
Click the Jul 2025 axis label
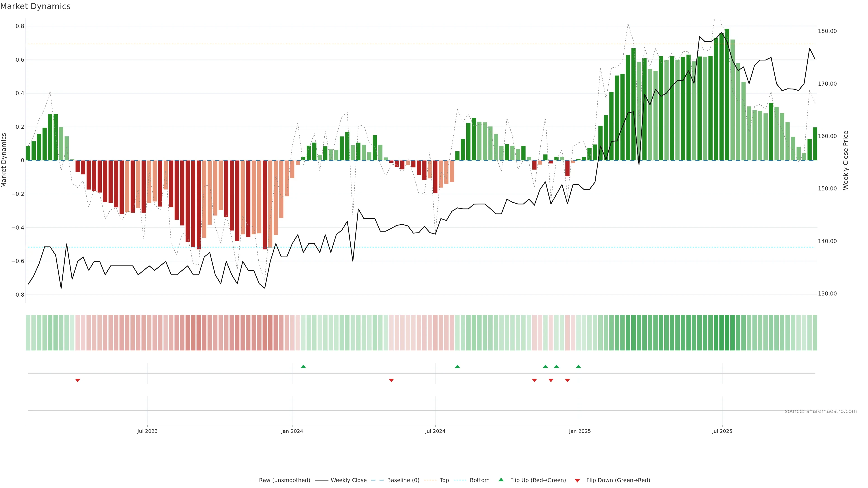point(722,431)
